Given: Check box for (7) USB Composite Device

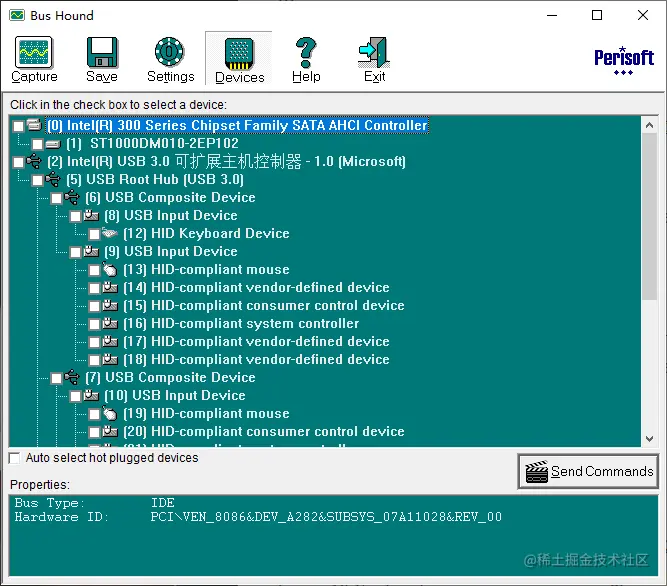Looking at the screenshot, I should click(x=57, y=378).
